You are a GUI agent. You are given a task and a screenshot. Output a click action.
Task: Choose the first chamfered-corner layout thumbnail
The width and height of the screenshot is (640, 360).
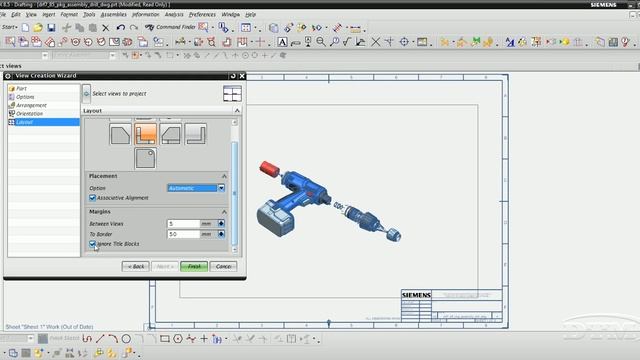(120, 134)
